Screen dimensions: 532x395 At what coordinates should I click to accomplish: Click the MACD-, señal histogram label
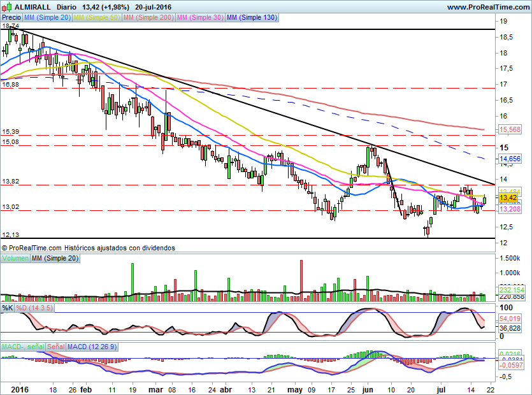click(x=23, y=347)
